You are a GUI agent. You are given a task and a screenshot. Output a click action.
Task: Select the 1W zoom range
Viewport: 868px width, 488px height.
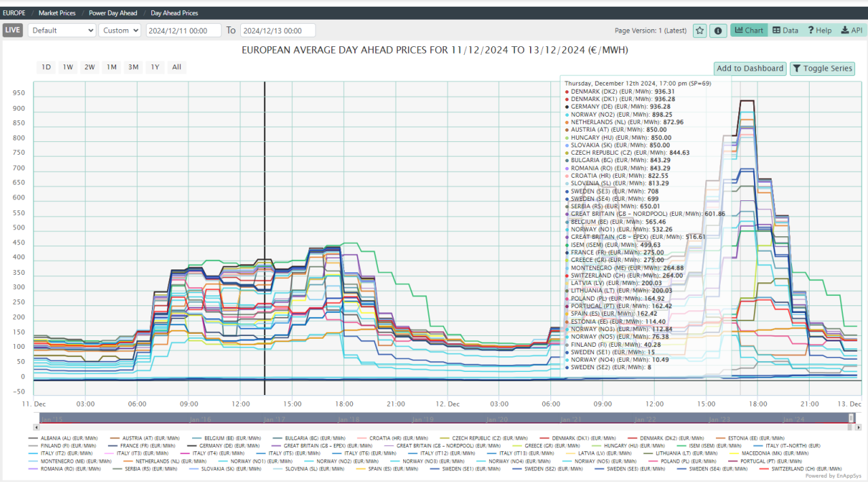click(x=68, y=67)
